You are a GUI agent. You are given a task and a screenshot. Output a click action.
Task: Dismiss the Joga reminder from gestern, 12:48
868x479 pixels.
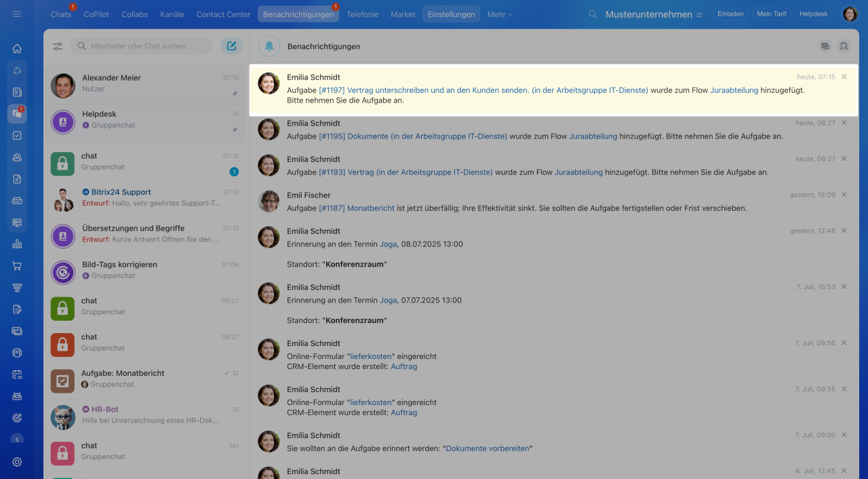[844, 231]
